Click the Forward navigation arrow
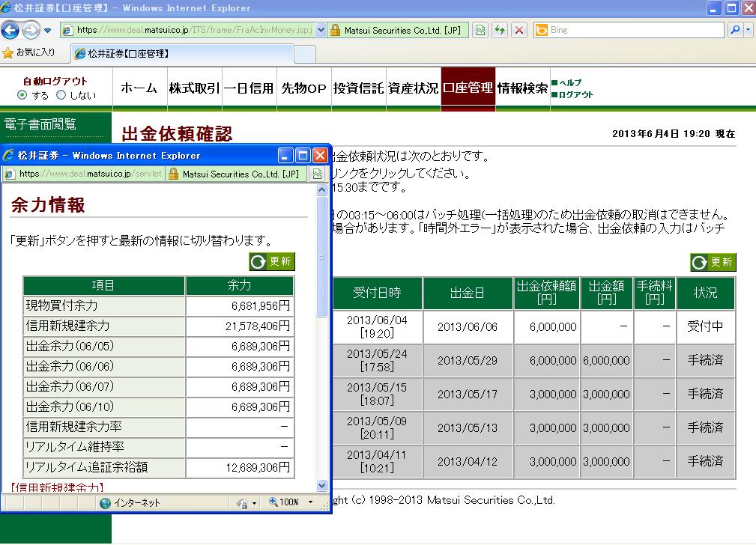 tap(31, 31)
